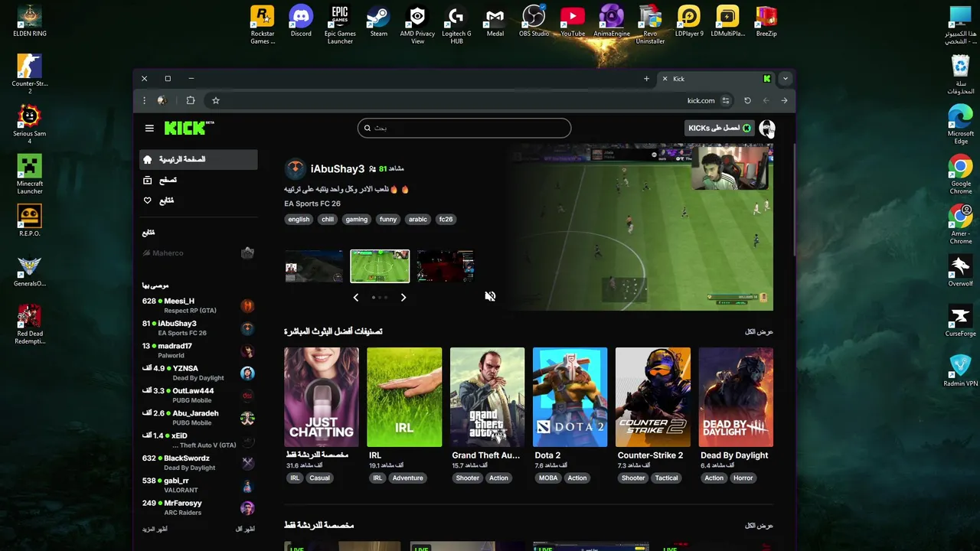Go to previous featured stream arrow
Viewport: 980px width, 551px height.
point(355,297)
